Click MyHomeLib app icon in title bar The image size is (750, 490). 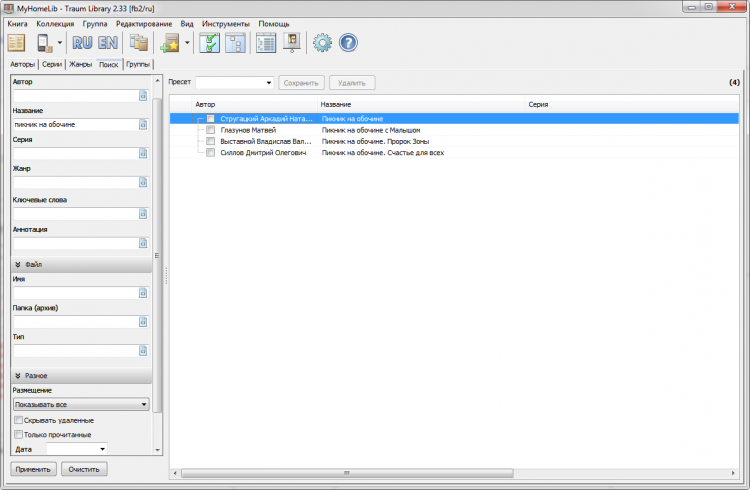click(9, 8)
